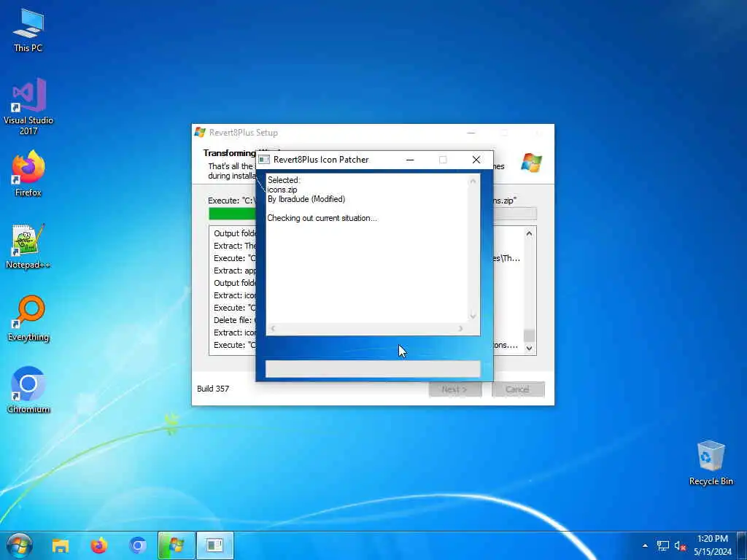Launch Everything search desktop shortcut
The width and height of the screenshot is (747, 560).
[28, 319]
